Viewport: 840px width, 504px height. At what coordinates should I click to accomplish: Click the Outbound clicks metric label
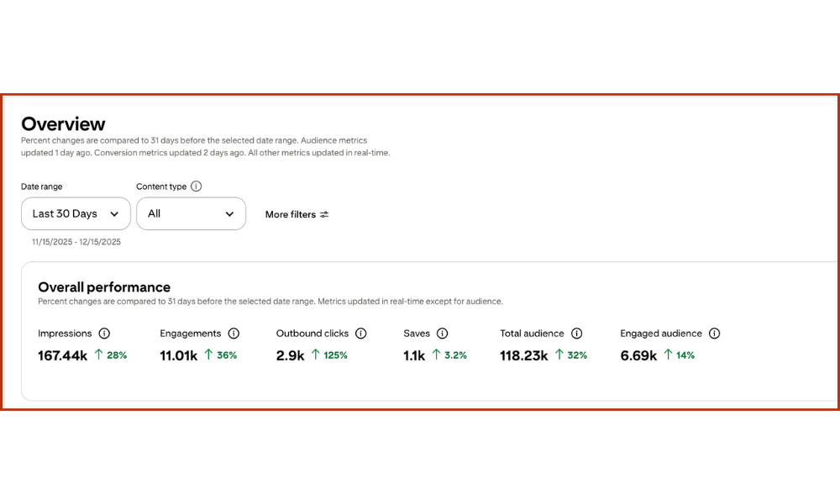click(x=312, y=333)
